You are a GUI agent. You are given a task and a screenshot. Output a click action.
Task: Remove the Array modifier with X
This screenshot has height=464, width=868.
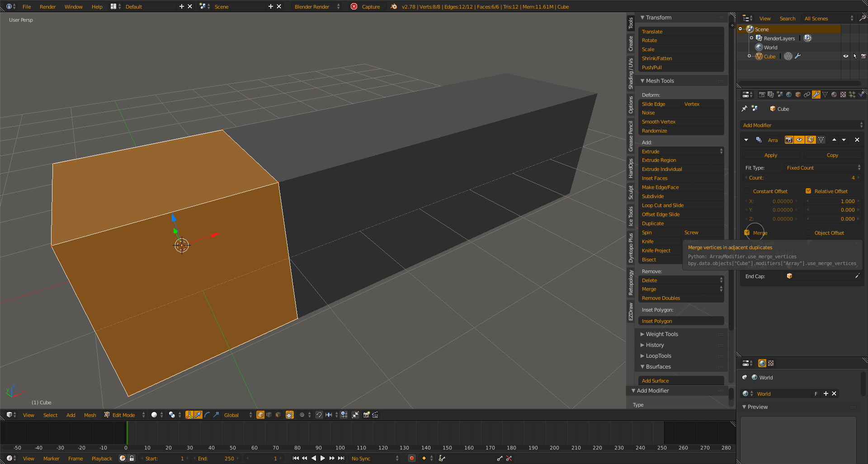point(857,140)
